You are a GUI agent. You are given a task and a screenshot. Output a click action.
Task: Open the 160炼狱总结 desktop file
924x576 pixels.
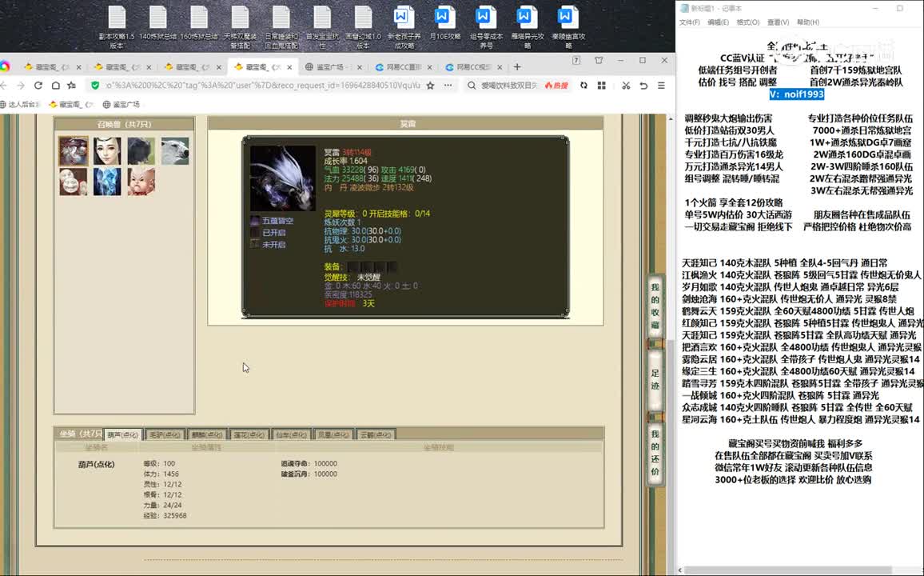tap(198, 23)
